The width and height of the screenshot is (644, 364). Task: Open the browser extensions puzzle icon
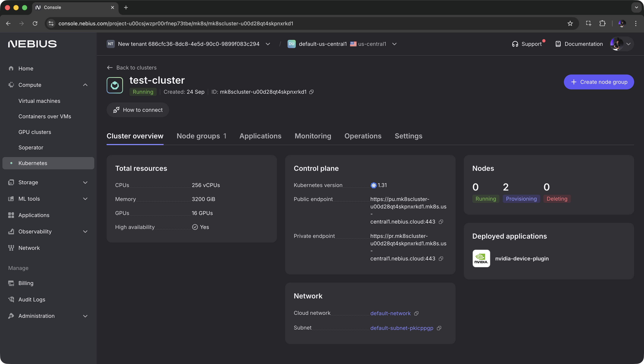pos(602,23)
